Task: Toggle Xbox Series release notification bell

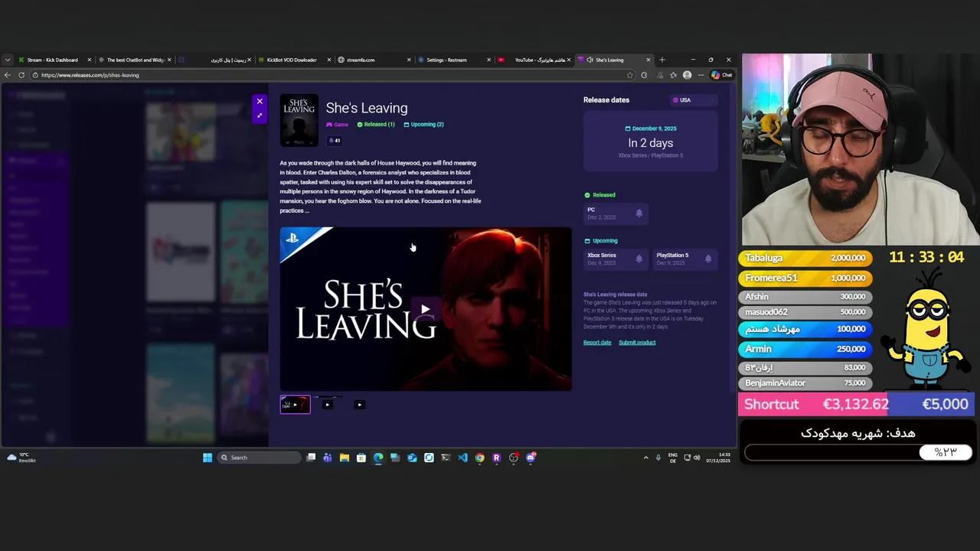Action: (x=639, y=259)
